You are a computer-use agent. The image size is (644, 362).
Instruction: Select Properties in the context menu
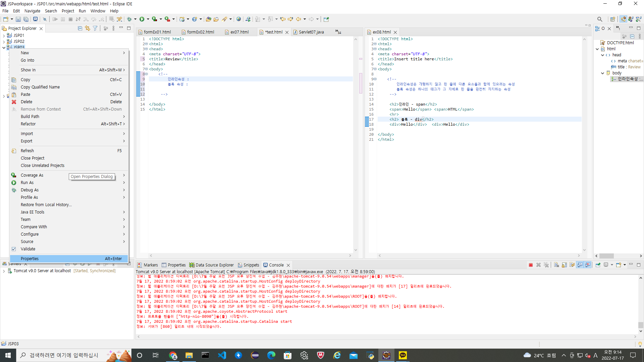click(30, 258)
